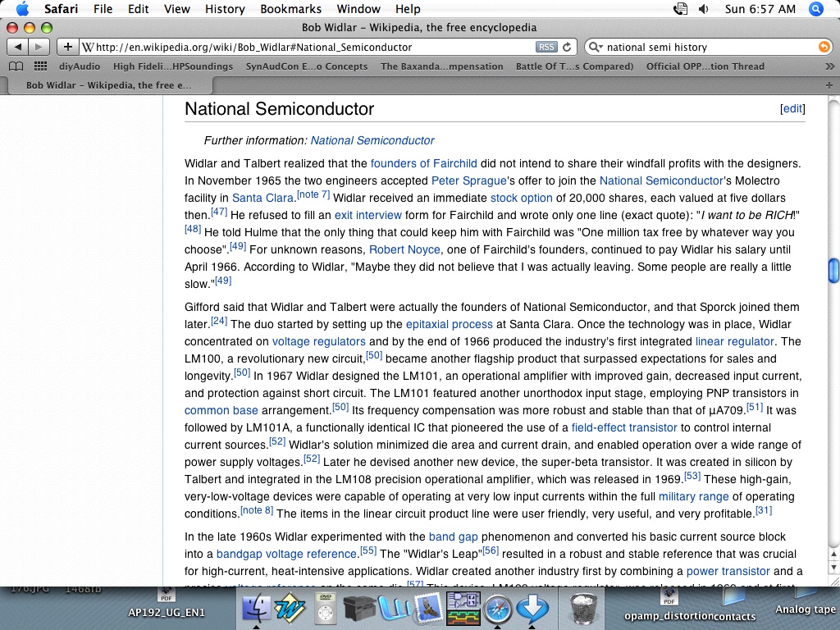
Task: Open the bookmarks book icon
Action: [x=16, y=66]
